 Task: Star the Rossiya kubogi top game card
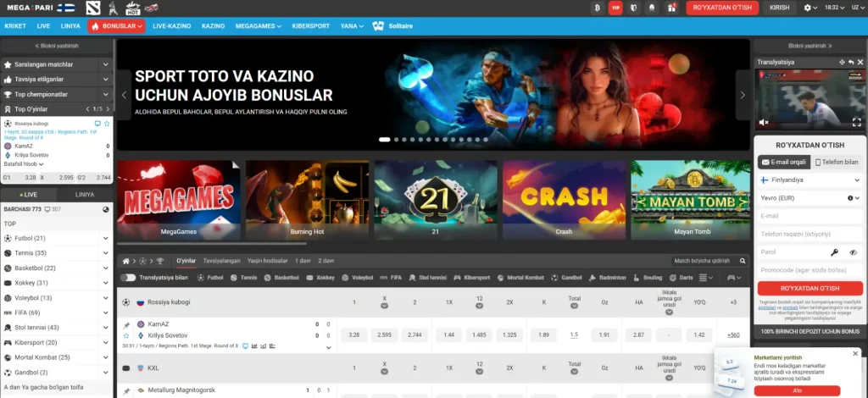click(107, 124)
